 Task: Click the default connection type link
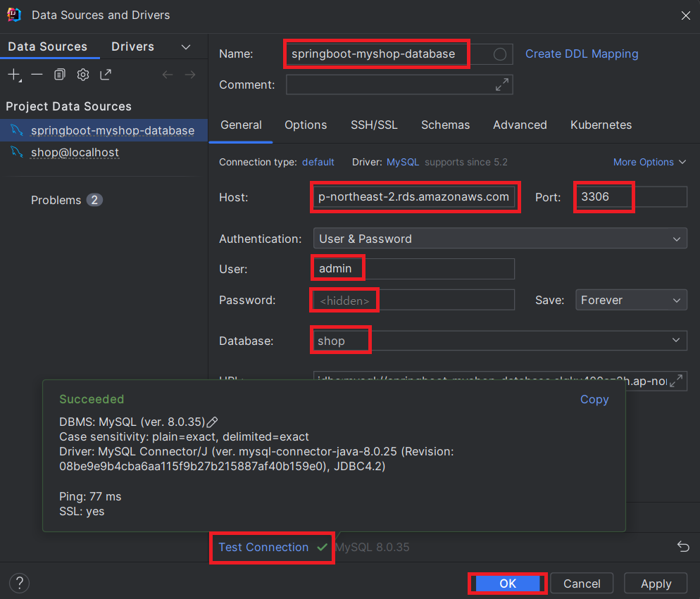point(318,162)
